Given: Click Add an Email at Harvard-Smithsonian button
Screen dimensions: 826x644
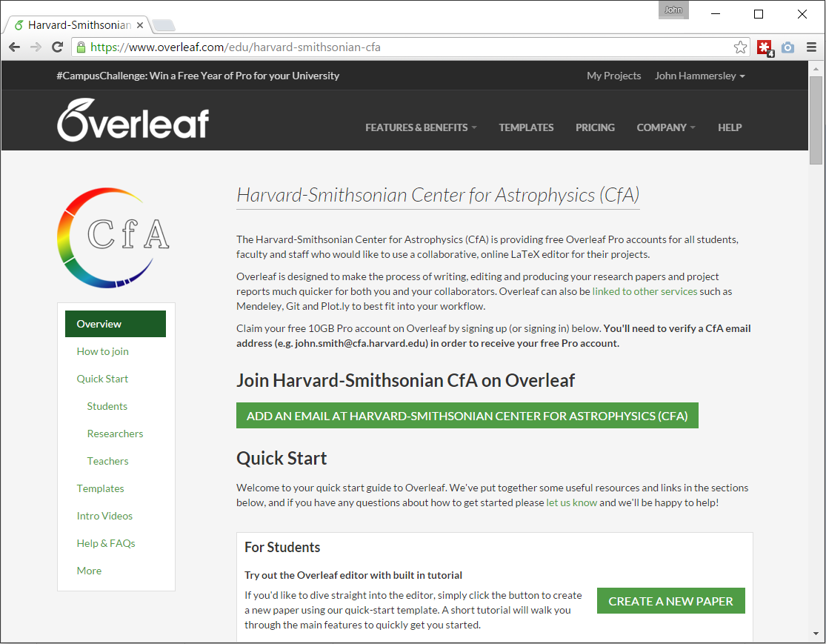Looking at the screenshot, I should [x=467, y=416].
